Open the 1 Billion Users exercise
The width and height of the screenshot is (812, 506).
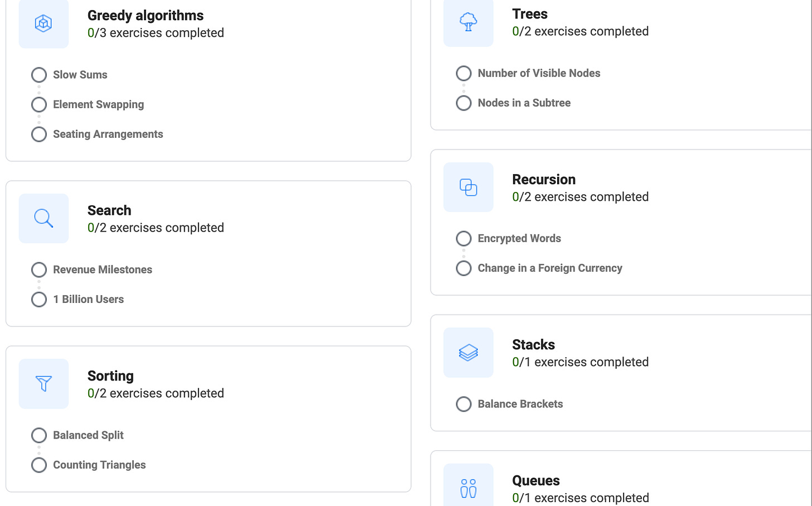(x=88, y=299)
